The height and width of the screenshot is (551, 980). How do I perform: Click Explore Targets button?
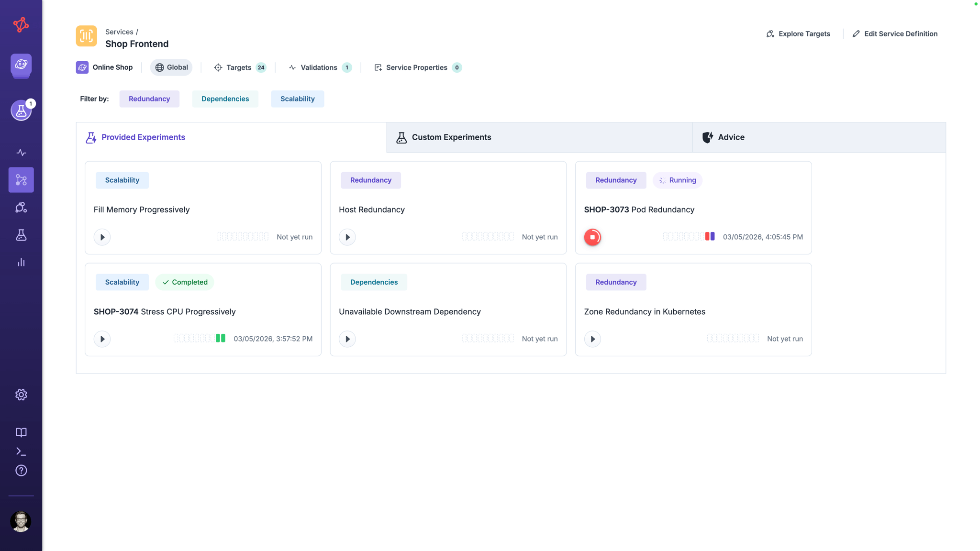(798, 34)
